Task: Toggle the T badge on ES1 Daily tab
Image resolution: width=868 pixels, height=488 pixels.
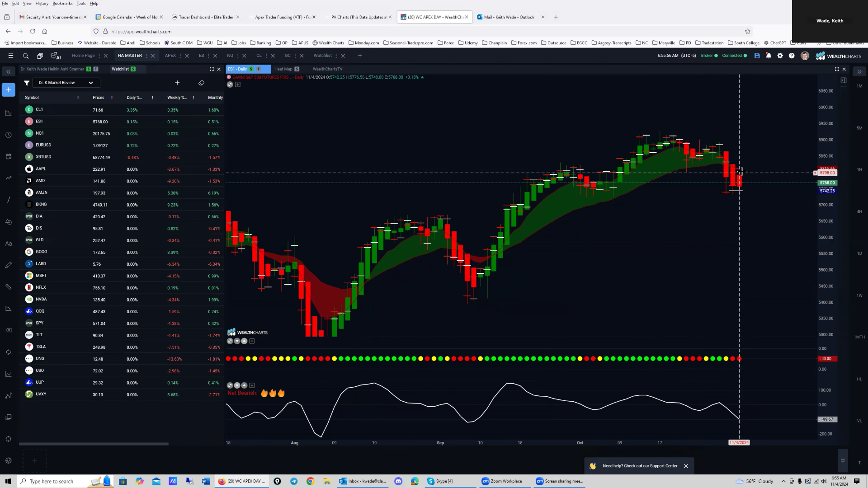Action: 259,69
